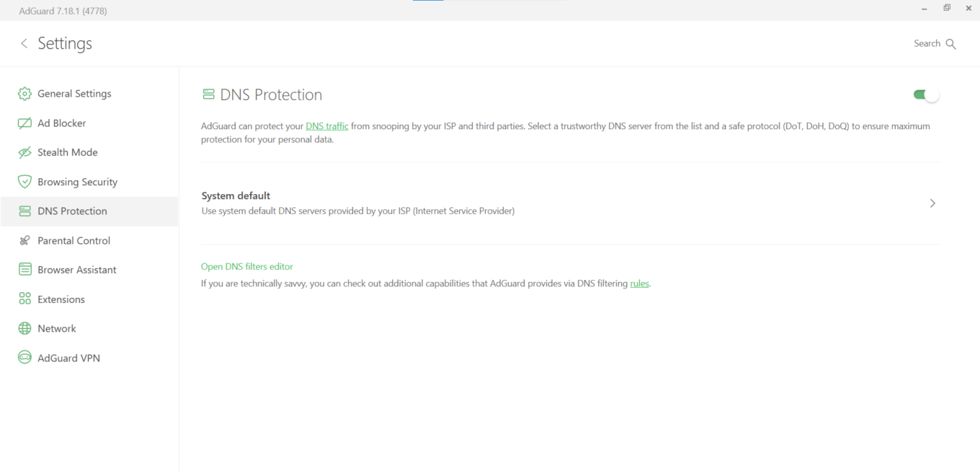Switch to General Settings
Viewport: 980px width, 471px height.
(x=74, y=93)
